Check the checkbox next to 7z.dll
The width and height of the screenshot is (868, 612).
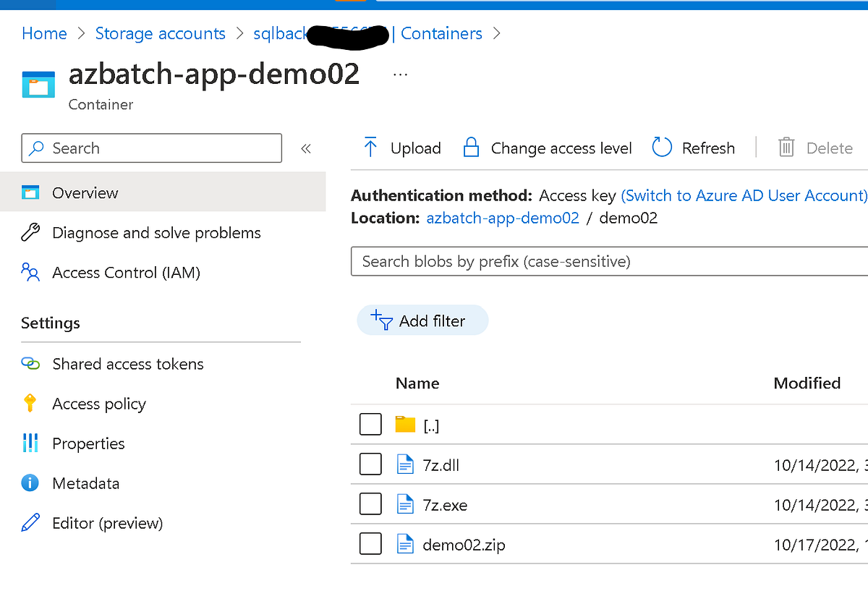[x=370, y=464]
